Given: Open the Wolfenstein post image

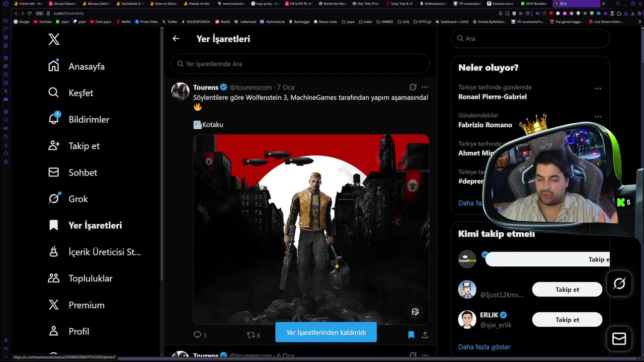Looking at the screenshot, I should (311, 229).
